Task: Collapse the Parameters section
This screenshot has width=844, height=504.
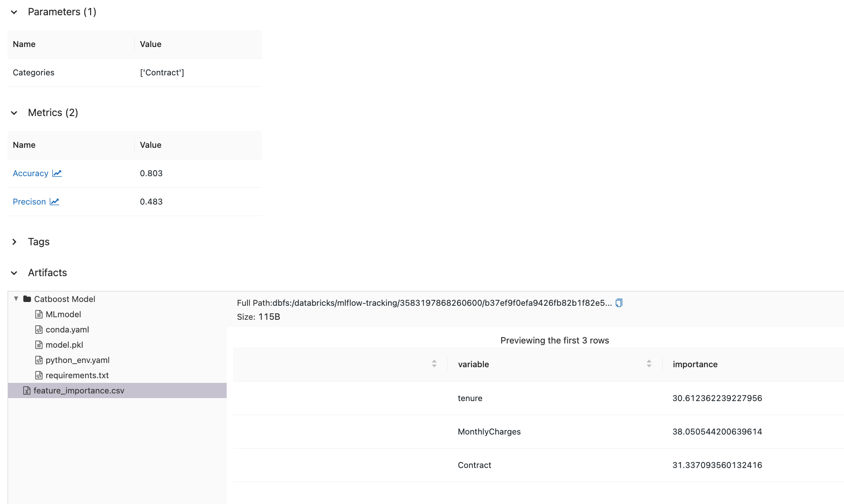Action: (x=14, y=12)
